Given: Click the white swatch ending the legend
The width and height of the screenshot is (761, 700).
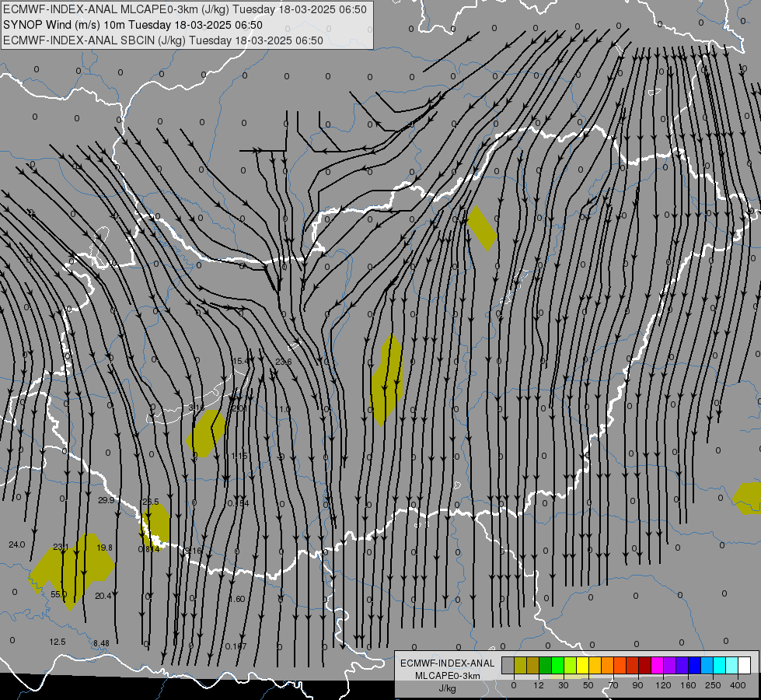Looking at the screenshot, I should [x=745, y=665].
